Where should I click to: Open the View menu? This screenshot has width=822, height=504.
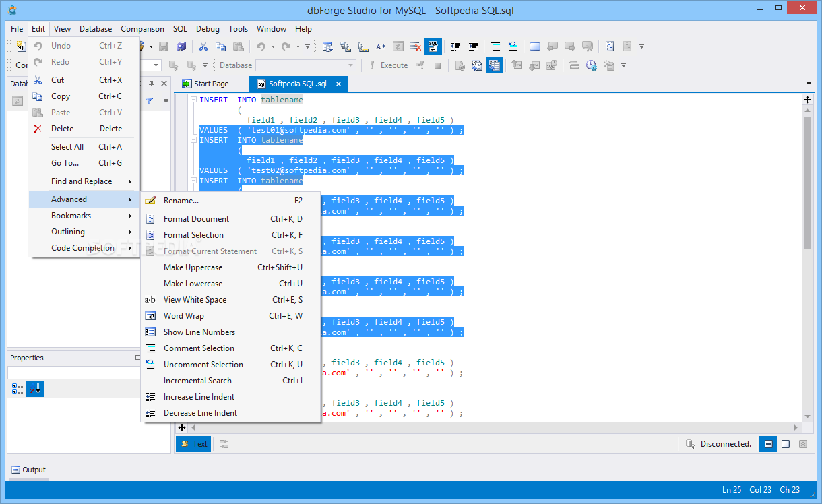[x=62, y=29]
